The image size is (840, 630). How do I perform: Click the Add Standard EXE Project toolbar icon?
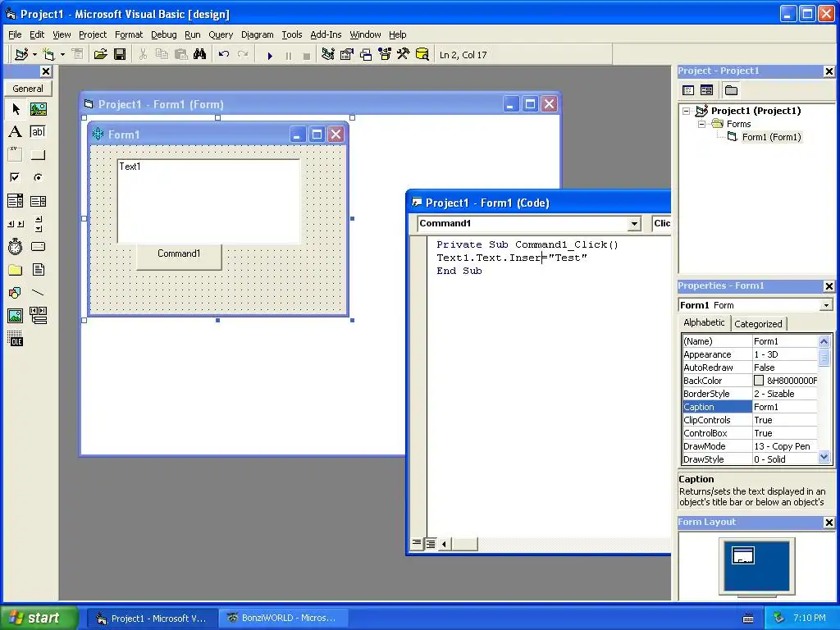pos(21,54)
